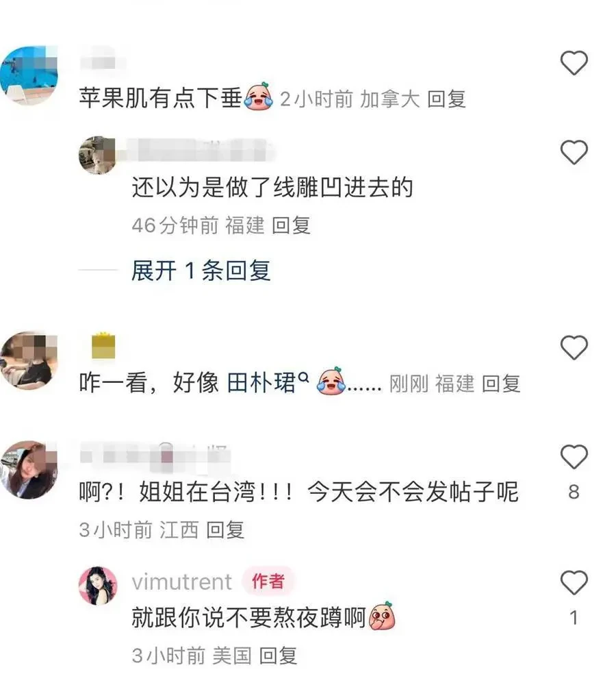Reply to the comment from 加拿大

tap(446, 99)
